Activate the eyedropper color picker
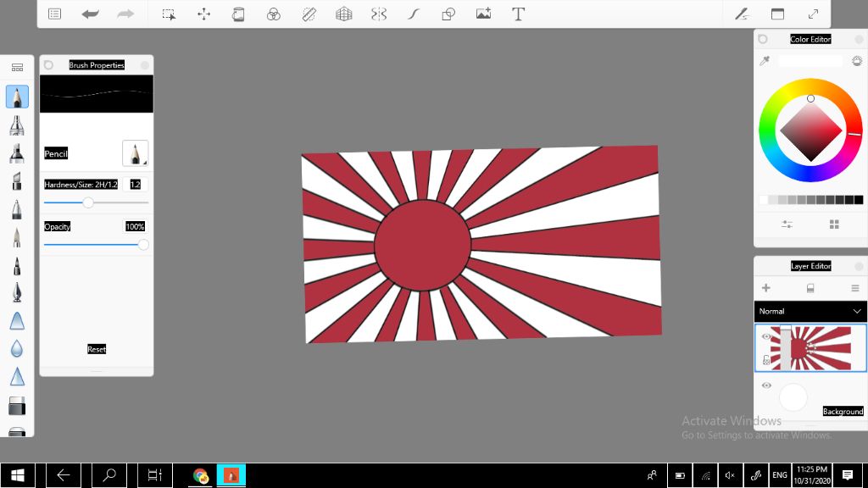This screenshot has width=868, height=488. (x=765, y=61)
